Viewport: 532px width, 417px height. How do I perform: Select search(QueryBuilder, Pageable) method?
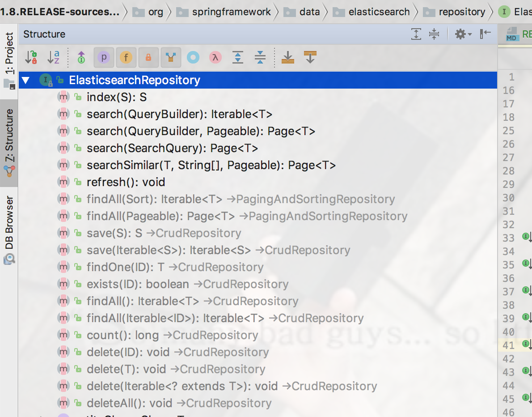258,131
